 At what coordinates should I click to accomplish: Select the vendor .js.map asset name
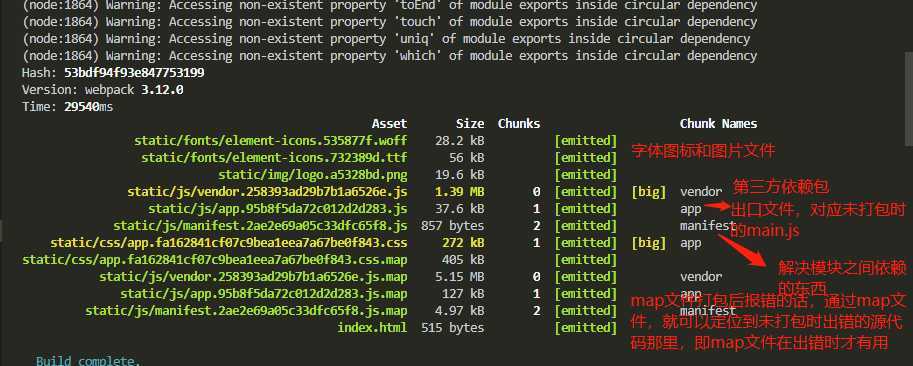(253, 276)
